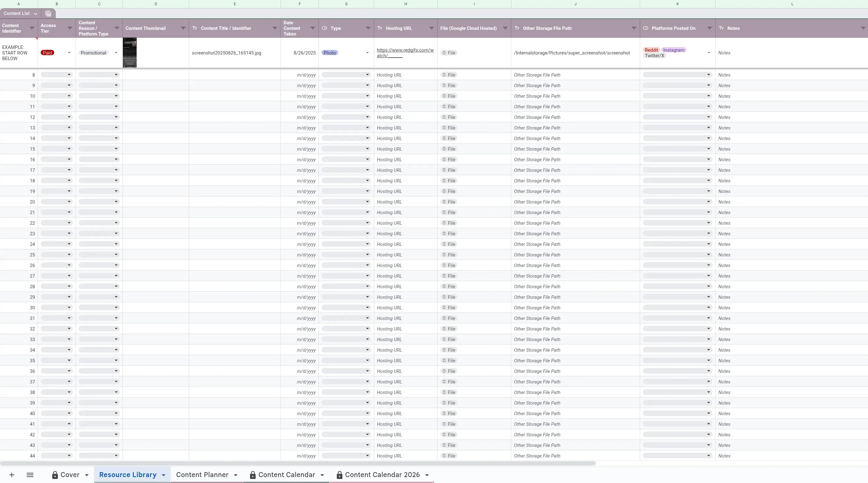Switch to the Content Planner tab

pyautogui.click(x=202, y=475)
